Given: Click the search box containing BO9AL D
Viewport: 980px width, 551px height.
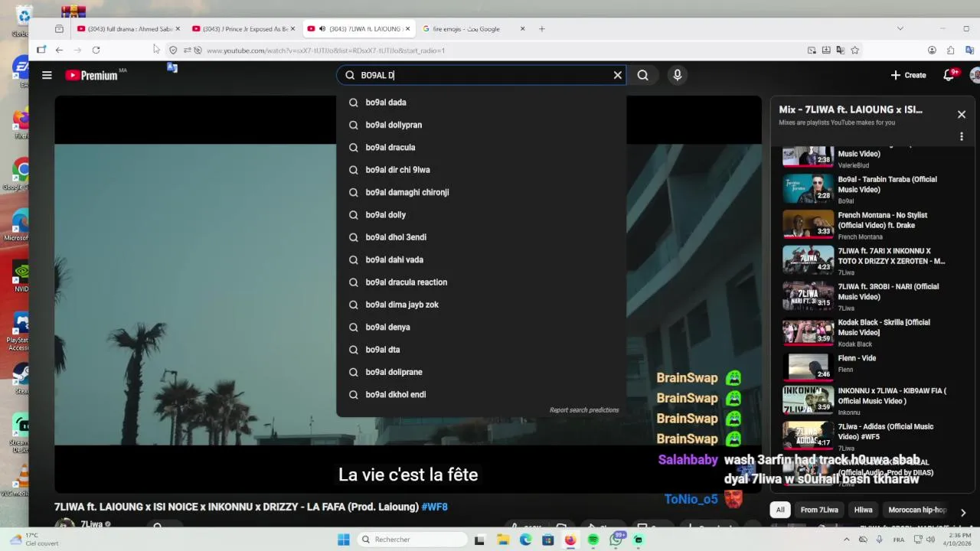Looking at the screenshot, I should click(x=482, y=75).
